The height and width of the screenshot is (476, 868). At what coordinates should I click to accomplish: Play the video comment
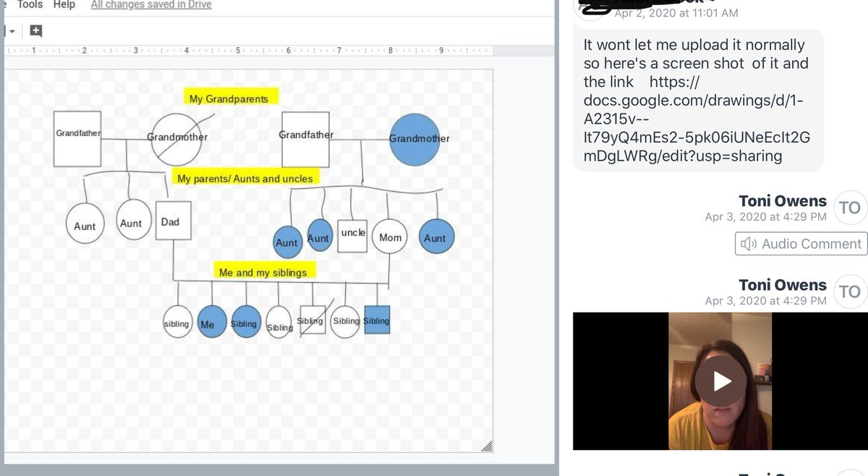coord(719,381)
